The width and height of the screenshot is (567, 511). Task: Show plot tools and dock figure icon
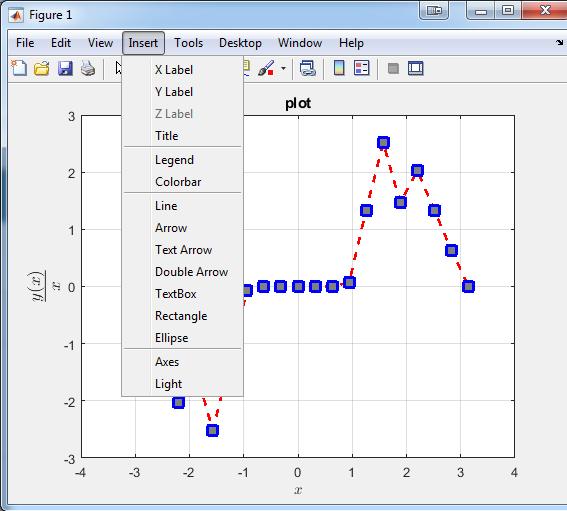pyautogui.click(x=415, y=68)
